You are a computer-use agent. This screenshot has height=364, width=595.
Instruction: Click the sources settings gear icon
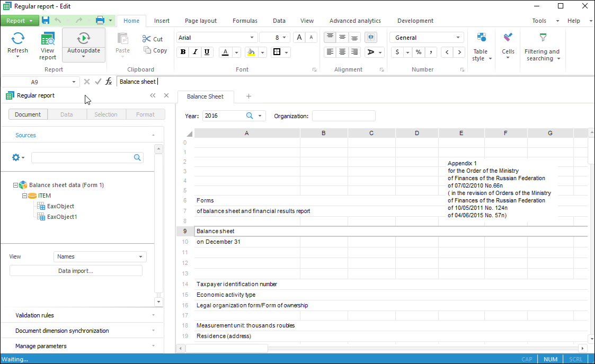tap(16, 157)
